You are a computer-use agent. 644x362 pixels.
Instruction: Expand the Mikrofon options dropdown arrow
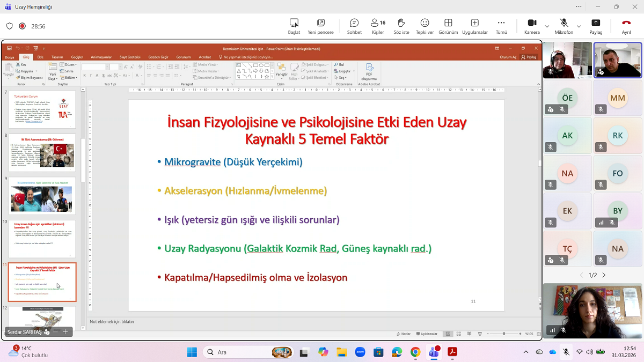pos(579,26)
